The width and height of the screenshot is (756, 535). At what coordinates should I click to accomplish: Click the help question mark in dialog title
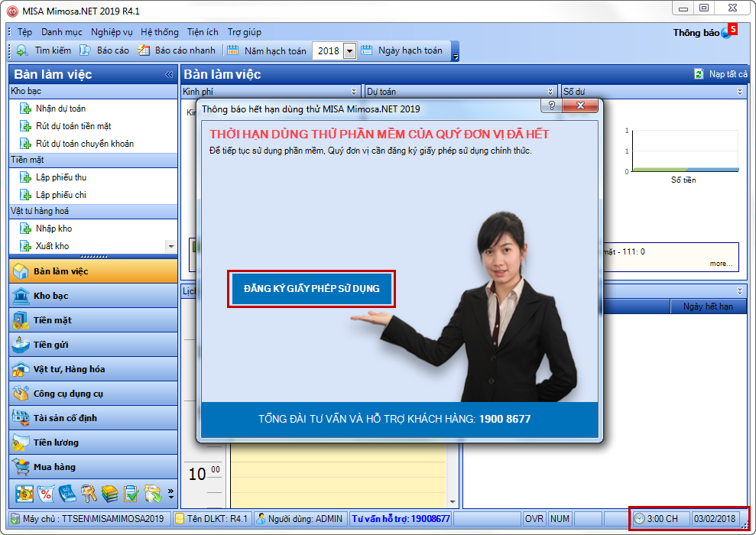(x=552, y=105)
